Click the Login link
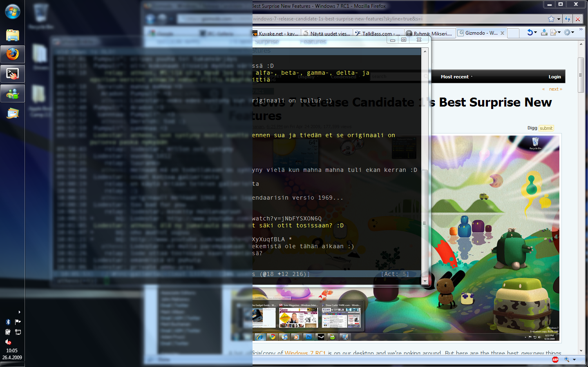The width and height of the screenshot is (588, 367). 554,77
